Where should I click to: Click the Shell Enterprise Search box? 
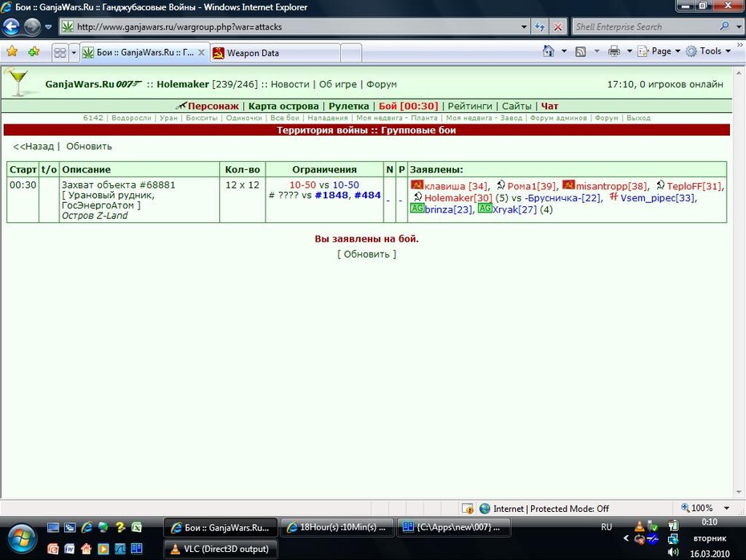coord(643,27)
